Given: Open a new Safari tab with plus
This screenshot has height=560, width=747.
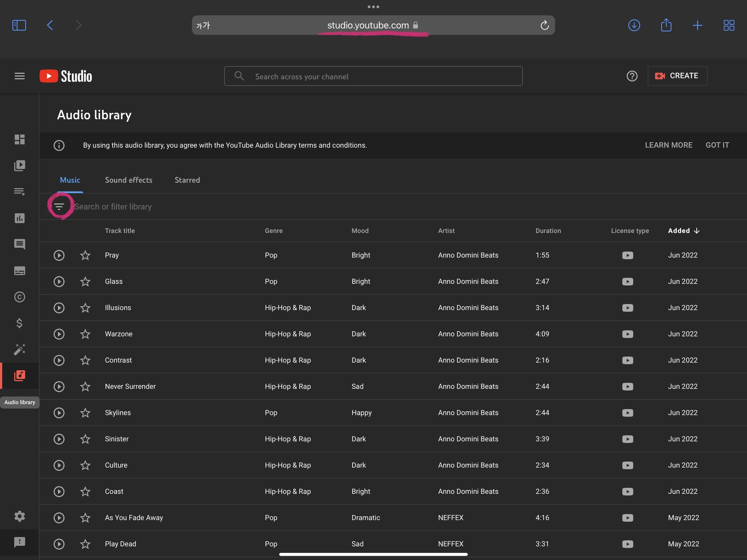Looking at the screenshot, I should point(697,25).
